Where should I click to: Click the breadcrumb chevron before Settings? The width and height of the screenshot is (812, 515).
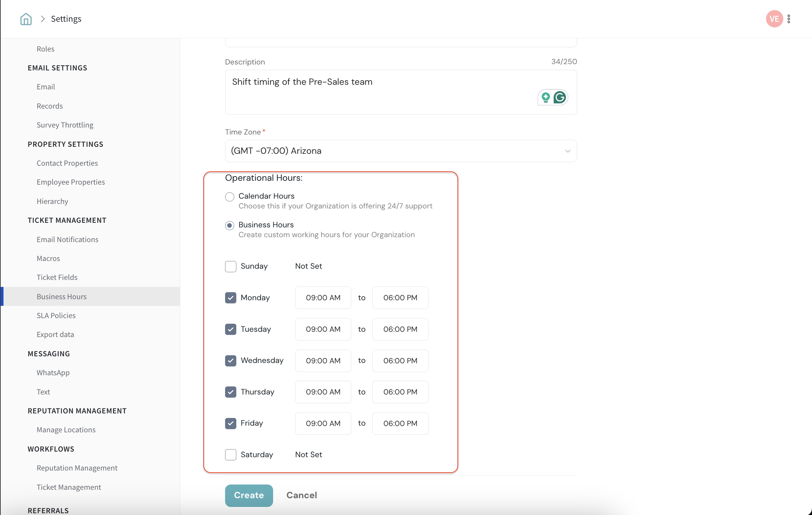(x=43, y=19)
